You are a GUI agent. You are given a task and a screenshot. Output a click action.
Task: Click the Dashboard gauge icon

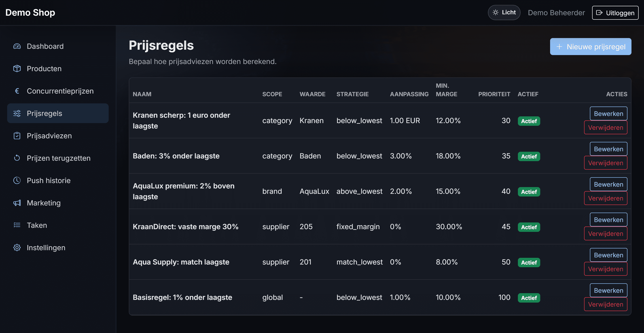tap(17, 46)
